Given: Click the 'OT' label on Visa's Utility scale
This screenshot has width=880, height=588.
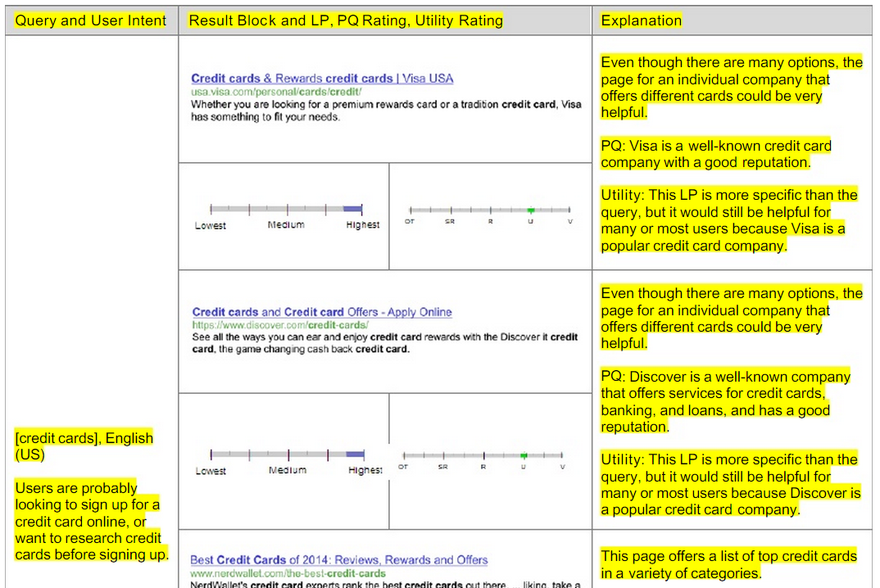Looking at the screenshot, I should coord(410,222).
